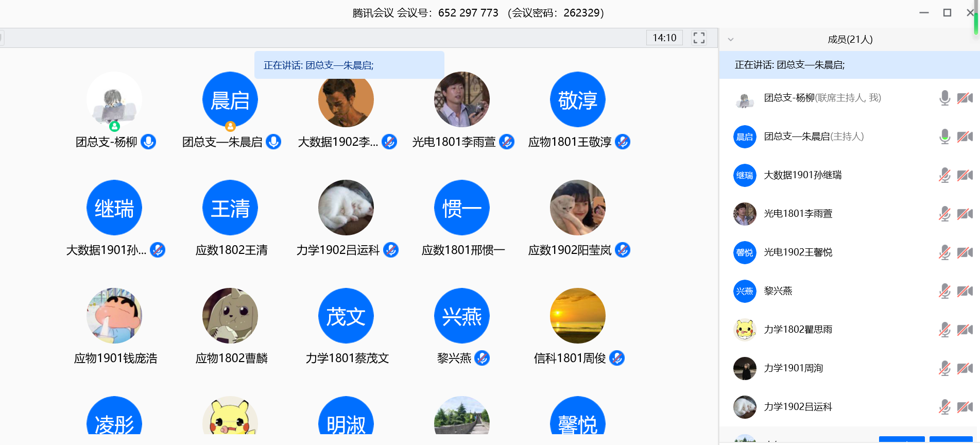Click the speaking banner 正在讲话 in video area
This screenshot has height=445, width=980.
[x=349, y=65]
